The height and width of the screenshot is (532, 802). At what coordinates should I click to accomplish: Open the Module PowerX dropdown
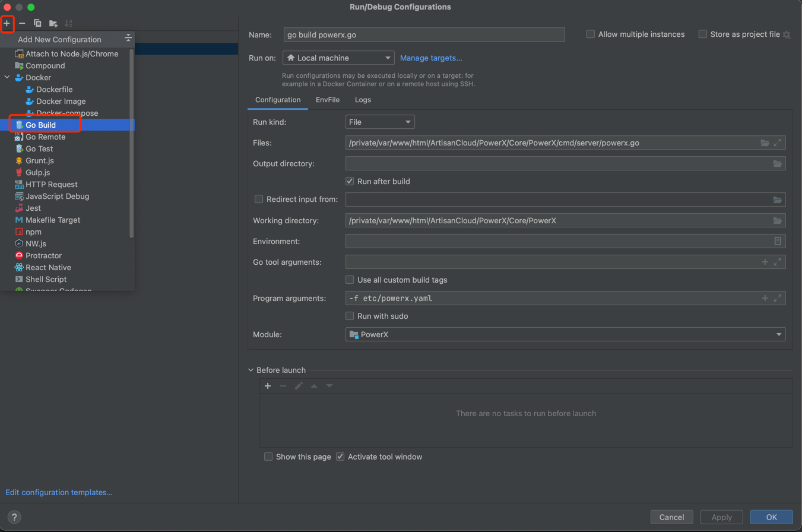[x=565, y=334]
